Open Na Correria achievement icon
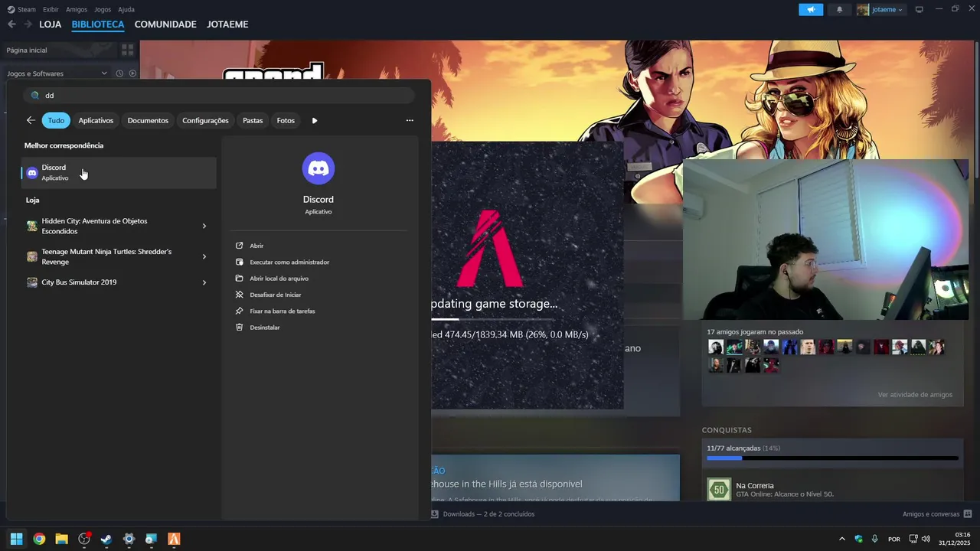This screenshot has height=551, width=980. 719,489
